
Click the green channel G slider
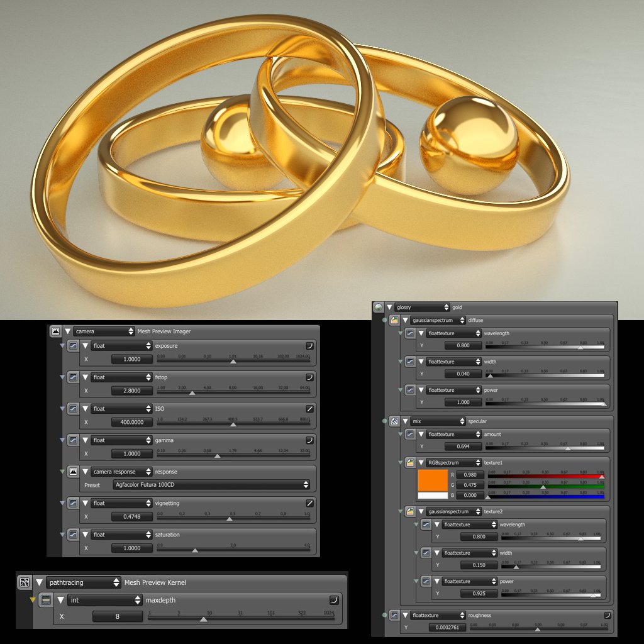point(546,486)
